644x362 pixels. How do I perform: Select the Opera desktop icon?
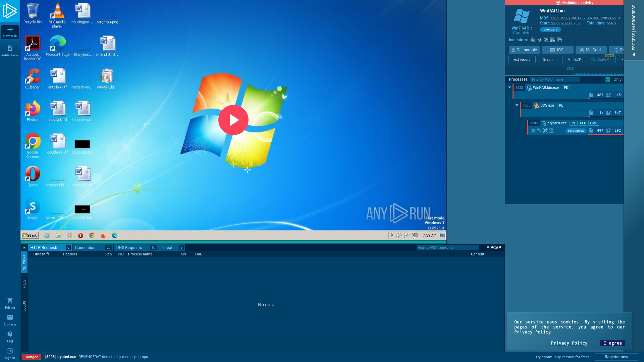click(33, 176)
